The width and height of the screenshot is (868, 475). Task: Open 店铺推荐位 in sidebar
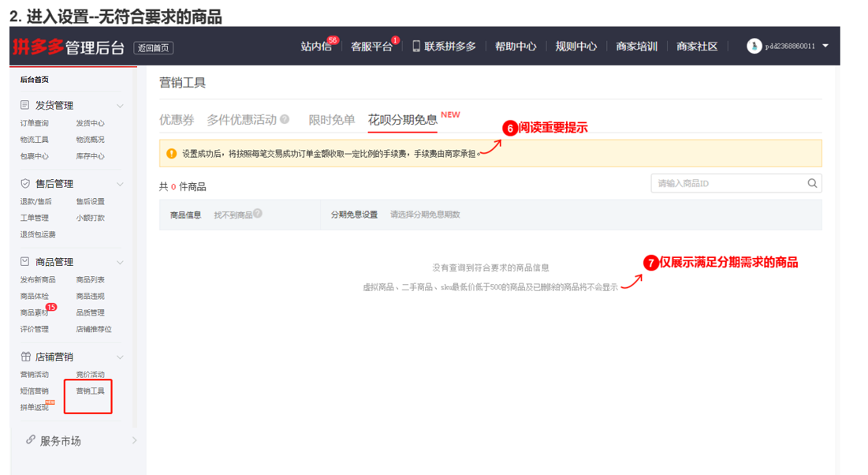pyautogui.click(x=94, y=329)
